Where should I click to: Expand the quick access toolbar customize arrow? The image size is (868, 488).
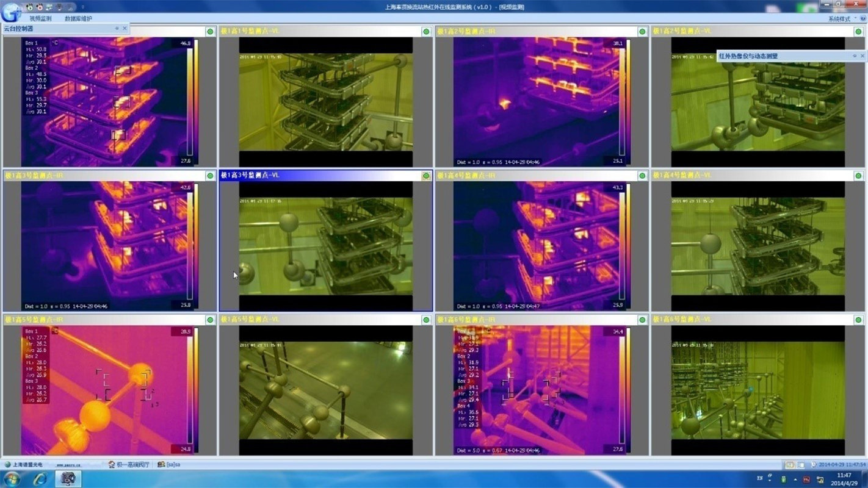coord(82,7)
